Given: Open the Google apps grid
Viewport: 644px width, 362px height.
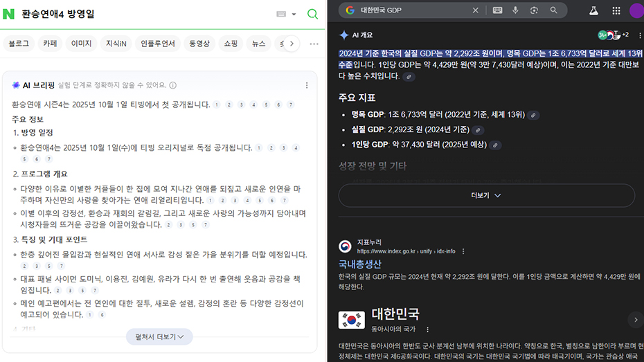Looking at the screenshot, I should click(616, 10).
